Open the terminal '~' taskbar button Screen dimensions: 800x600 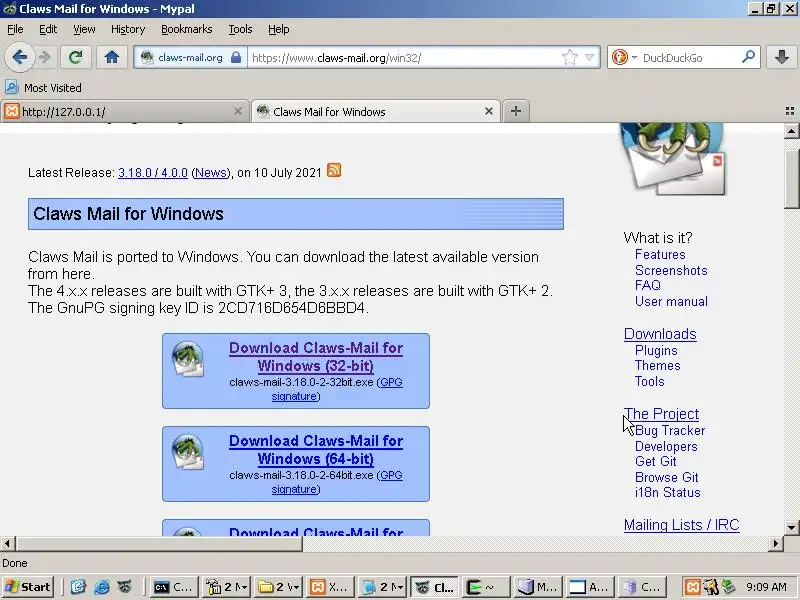pyautogui.click(x=486, y=587)
